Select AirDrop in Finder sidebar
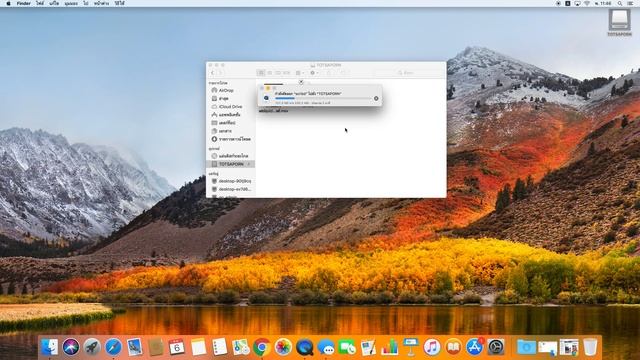Screen dimensions: 640x360 [222, 90]
